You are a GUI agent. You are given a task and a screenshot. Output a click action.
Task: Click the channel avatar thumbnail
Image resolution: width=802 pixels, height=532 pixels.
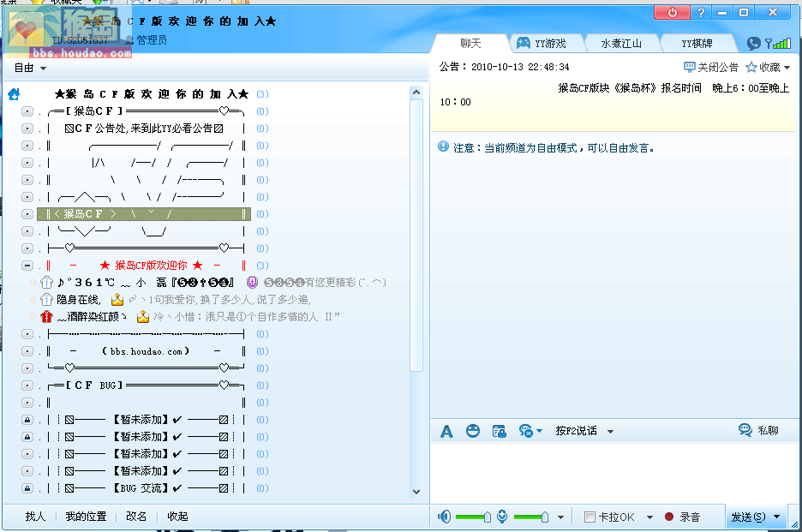[x=26, y=30]
